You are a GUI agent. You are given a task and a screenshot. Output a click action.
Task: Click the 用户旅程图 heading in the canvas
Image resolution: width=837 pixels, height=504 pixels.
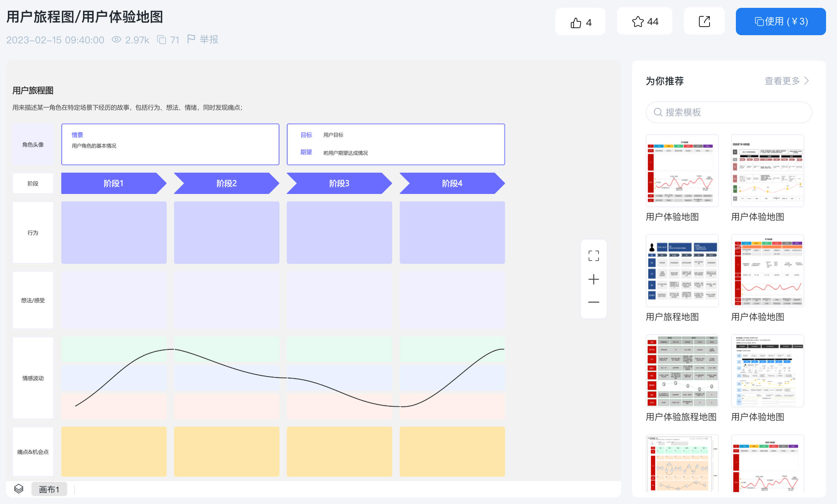(x=33, y=90)
